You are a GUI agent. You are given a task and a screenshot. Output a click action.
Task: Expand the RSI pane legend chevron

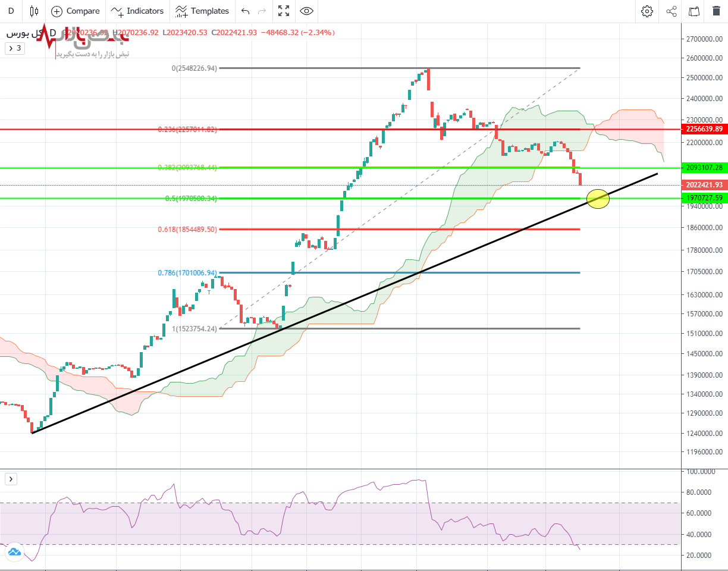pyautogui.click(x=11, y=479)
